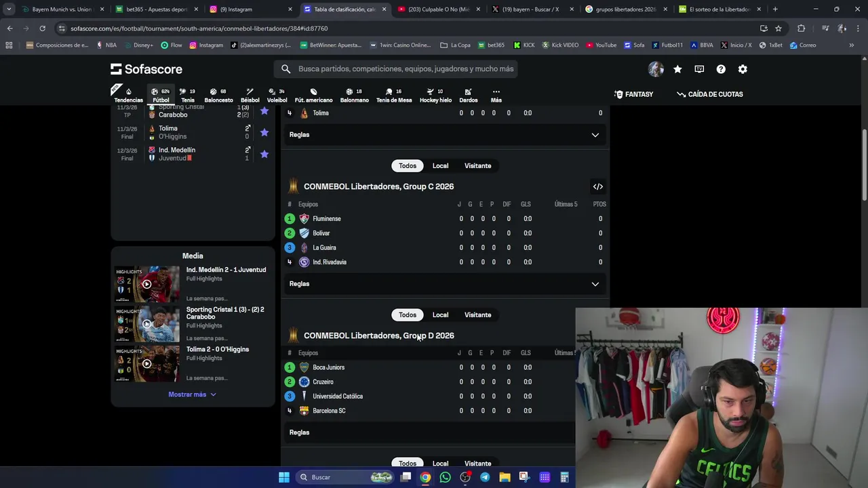
Task: Open Windows Start menu
Action: click(x=284, y=477)
